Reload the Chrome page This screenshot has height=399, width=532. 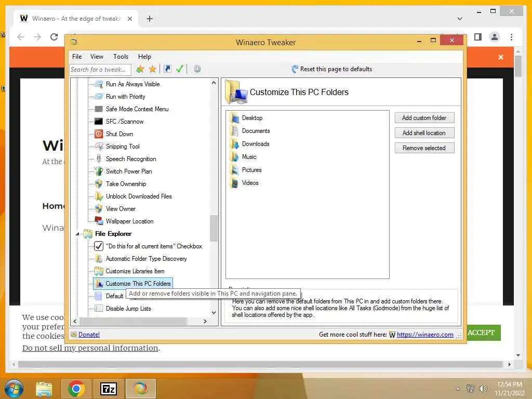tap(54, 37)
